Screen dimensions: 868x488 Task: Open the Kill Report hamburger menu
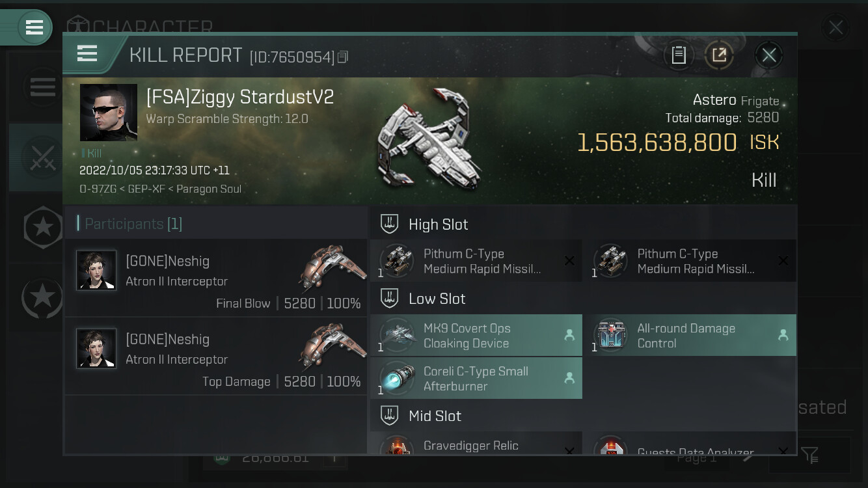(x=87, y=53)
